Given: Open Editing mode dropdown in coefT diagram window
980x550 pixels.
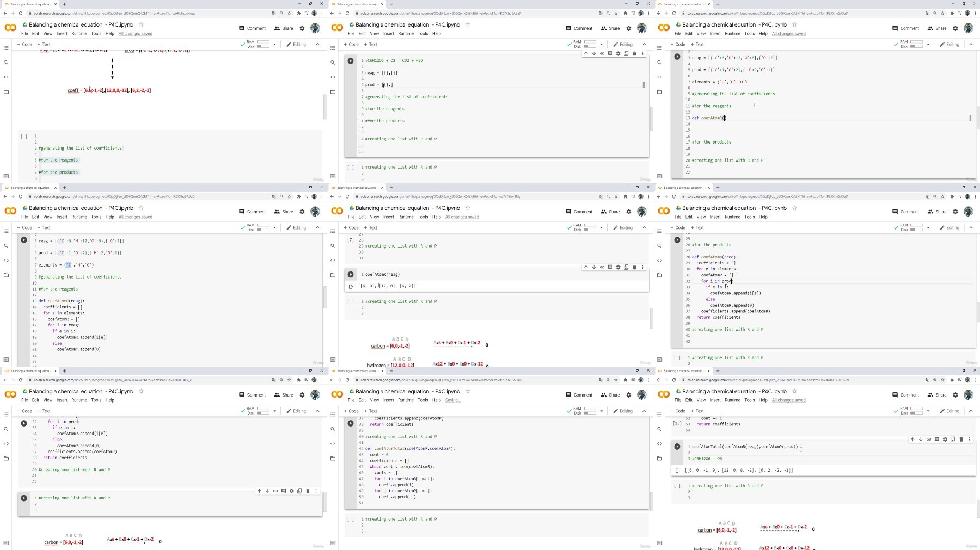Looking at the screenshot, I should [x=297, y=44].
